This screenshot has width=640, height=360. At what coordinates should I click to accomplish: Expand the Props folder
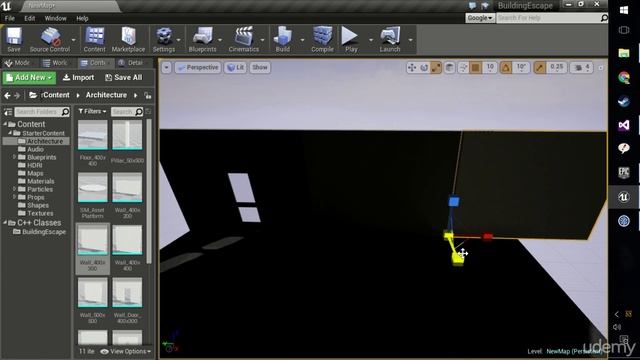tap(14, 197)
